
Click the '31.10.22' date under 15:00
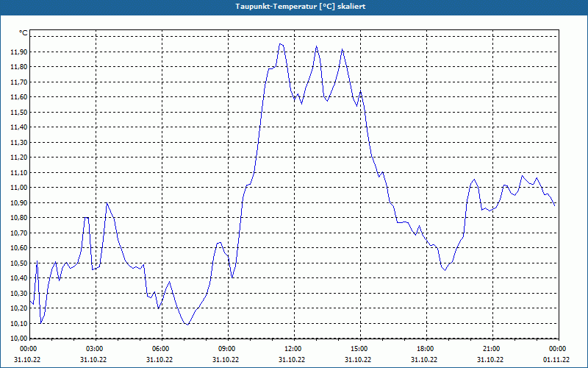(x=358, y=360)
